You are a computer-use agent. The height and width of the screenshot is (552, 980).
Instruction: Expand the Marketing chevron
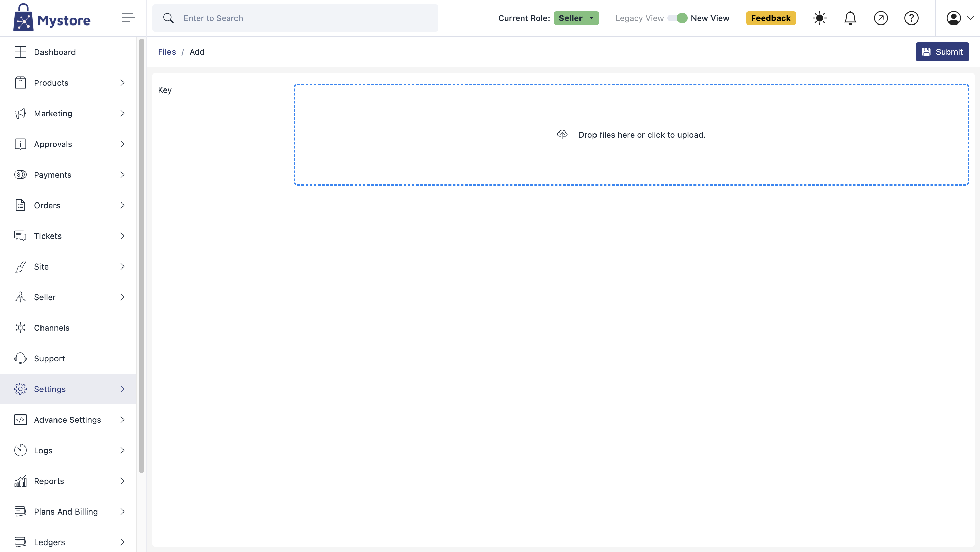click(x=122, y=113)
